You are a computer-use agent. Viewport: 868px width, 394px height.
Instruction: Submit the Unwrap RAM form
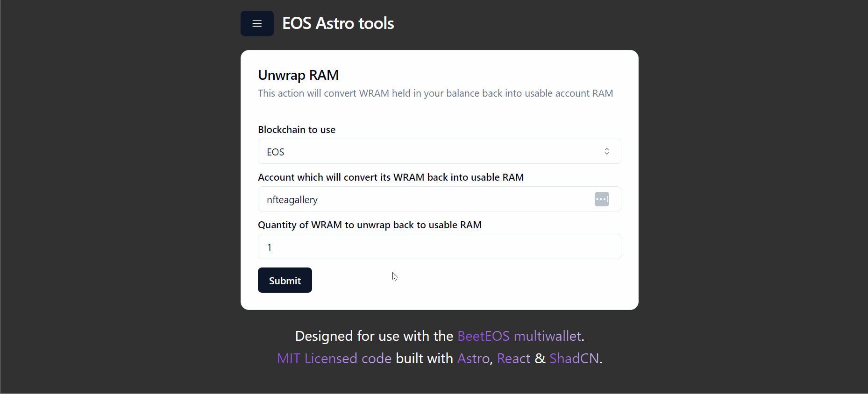point(285,280)
